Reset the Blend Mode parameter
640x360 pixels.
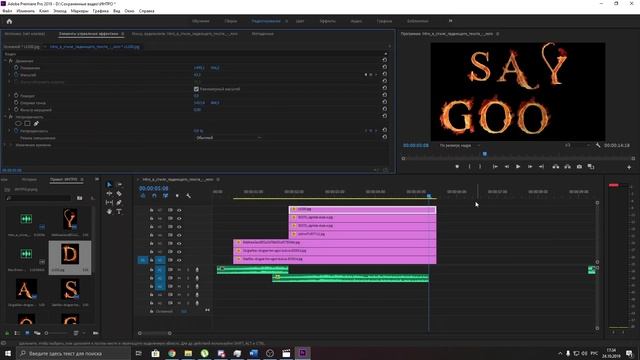[x=384, y=138]
